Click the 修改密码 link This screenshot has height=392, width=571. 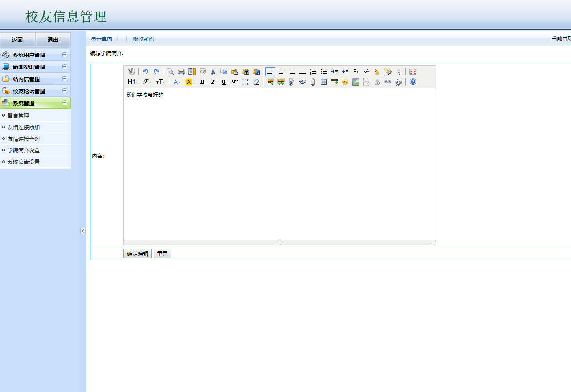[143, 39]
